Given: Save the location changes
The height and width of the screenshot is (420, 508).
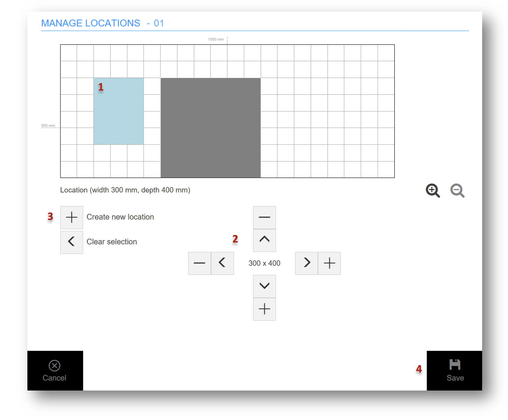Looking at the screenshot, I should coord(454,370).
